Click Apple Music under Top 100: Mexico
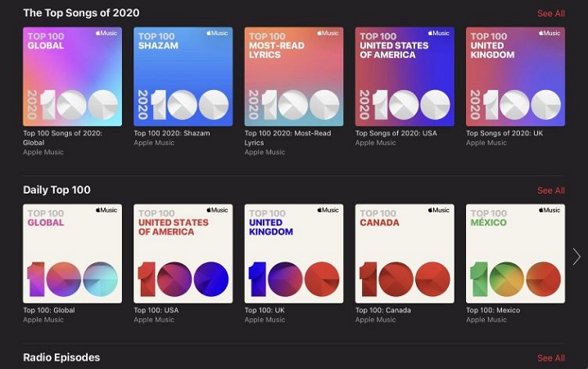588x369 pixels. pos(486,320)
